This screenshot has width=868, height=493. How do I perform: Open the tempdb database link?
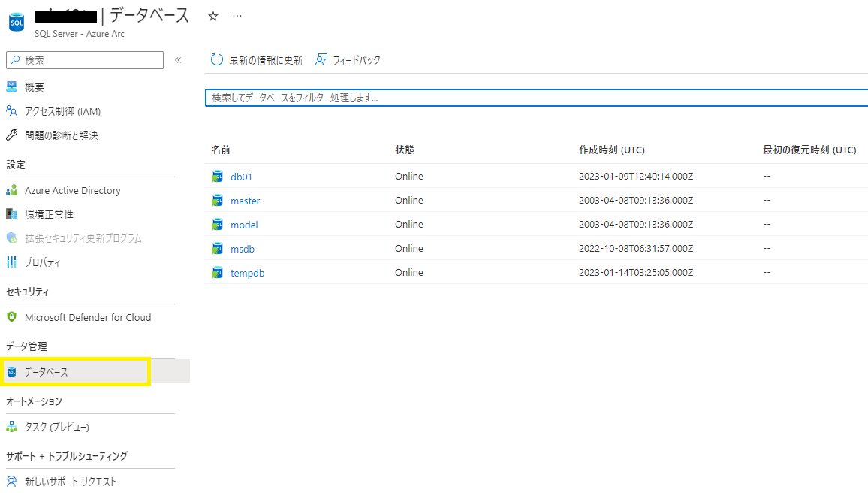[248, 273]
